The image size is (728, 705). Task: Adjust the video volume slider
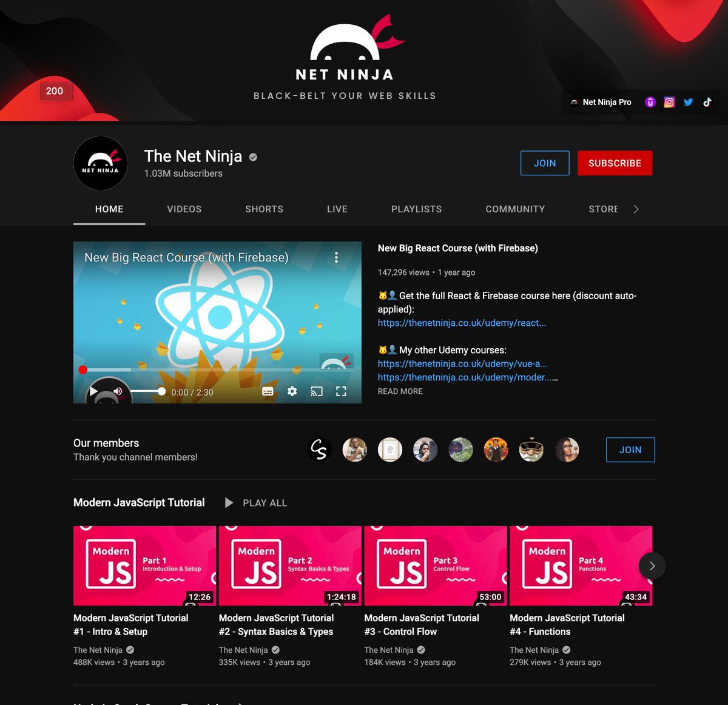[x=147, y=392]
